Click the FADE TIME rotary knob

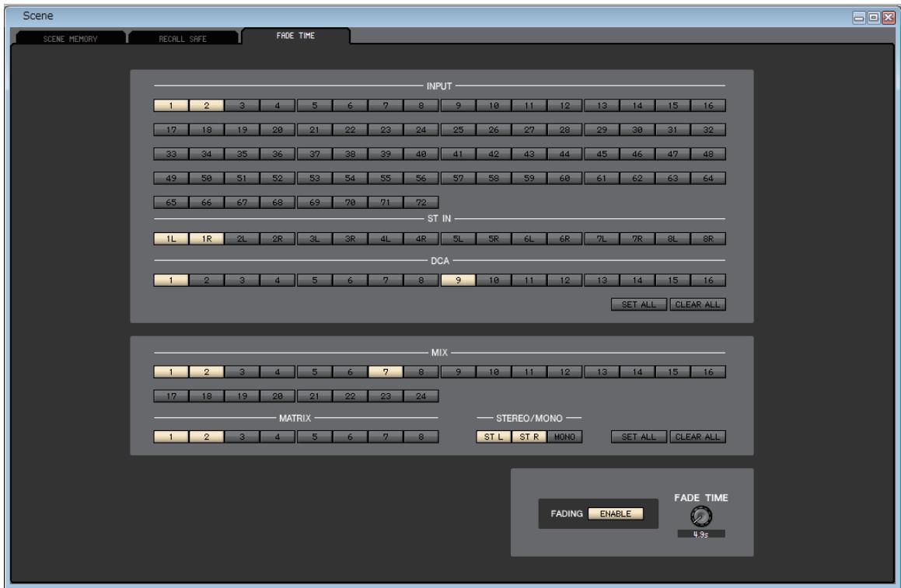pos(701,517)
